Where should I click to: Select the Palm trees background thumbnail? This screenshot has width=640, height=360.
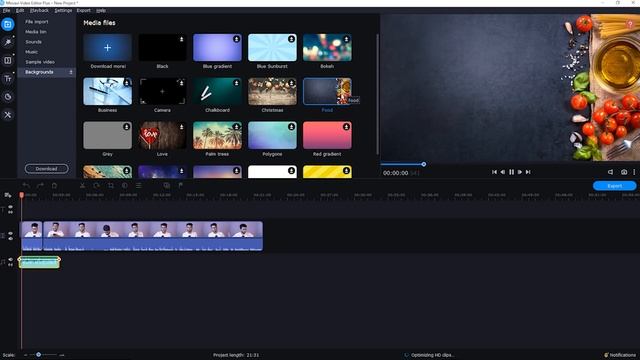[x=217, y=136]
